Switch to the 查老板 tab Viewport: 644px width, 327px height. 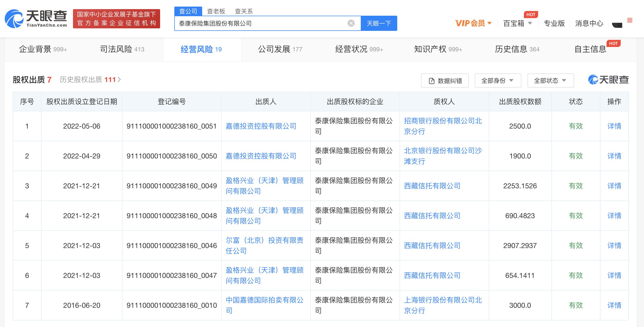[x=216, y=11]
